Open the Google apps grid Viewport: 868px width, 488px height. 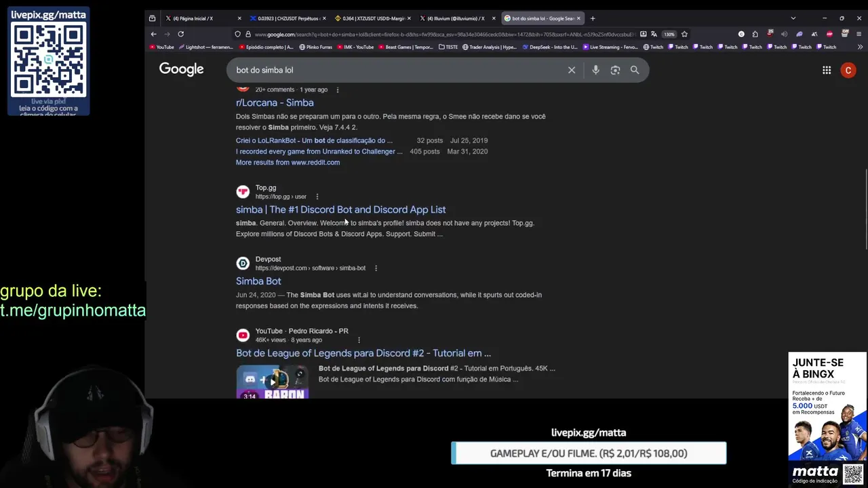pos(827,70)
